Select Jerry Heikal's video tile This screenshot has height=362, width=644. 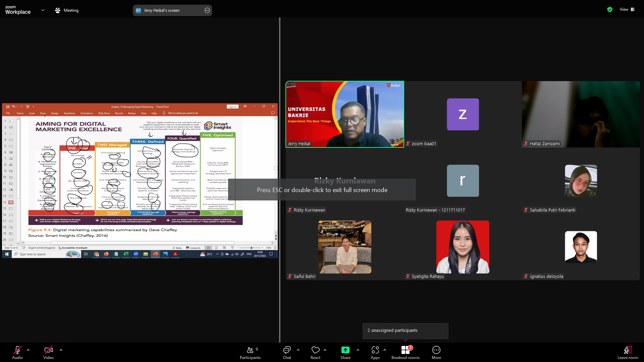(345, 114)
